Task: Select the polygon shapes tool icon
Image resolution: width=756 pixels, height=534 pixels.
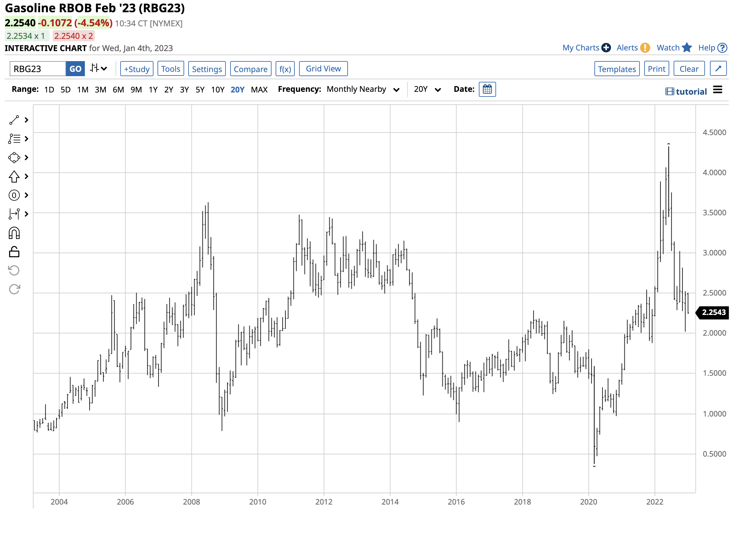Action: point(14,158)
